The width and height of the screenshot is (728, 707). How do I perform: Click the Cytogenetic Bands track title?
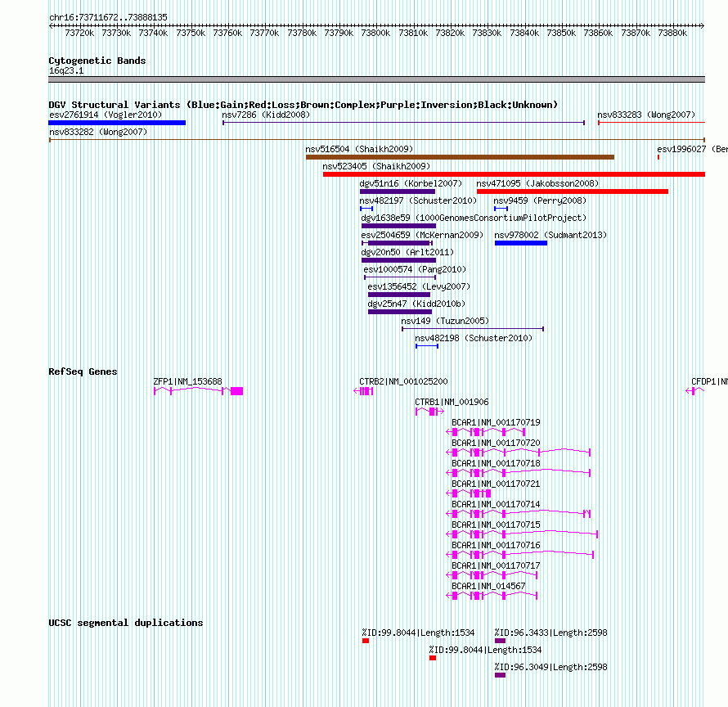[x=97, y=61]
